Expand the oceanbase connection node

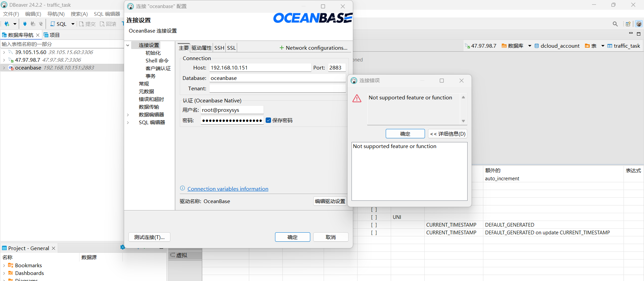pyautogui.click(x=4, y=68)
